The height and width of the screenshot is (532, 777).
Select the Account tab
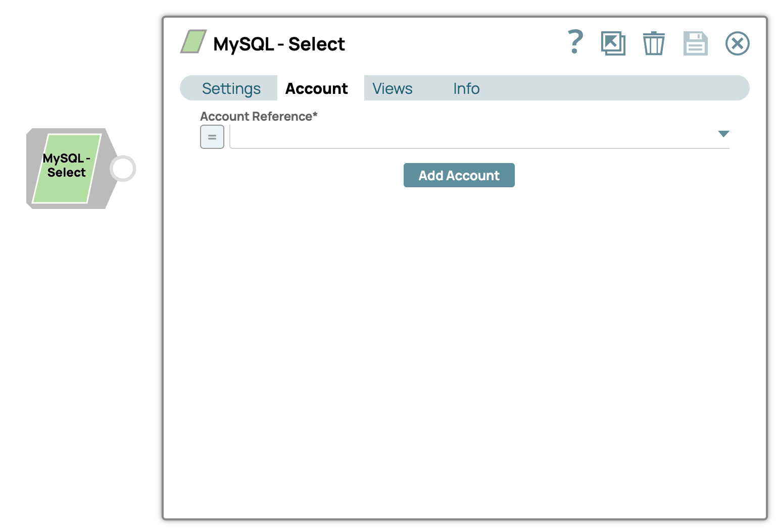317,88
